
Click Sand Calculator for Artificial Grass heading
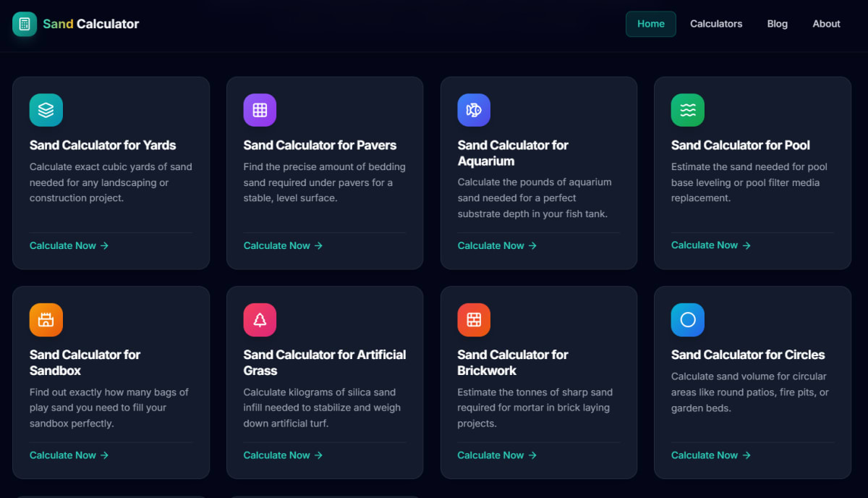(x=325, y=363)
